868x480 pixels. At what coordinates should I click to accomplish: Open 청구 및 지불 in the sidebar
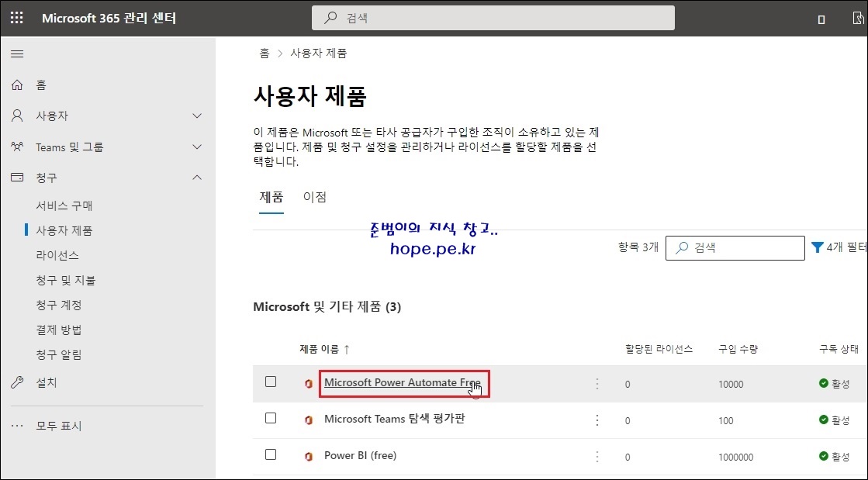pyautogui.click(x=66, y=280)
